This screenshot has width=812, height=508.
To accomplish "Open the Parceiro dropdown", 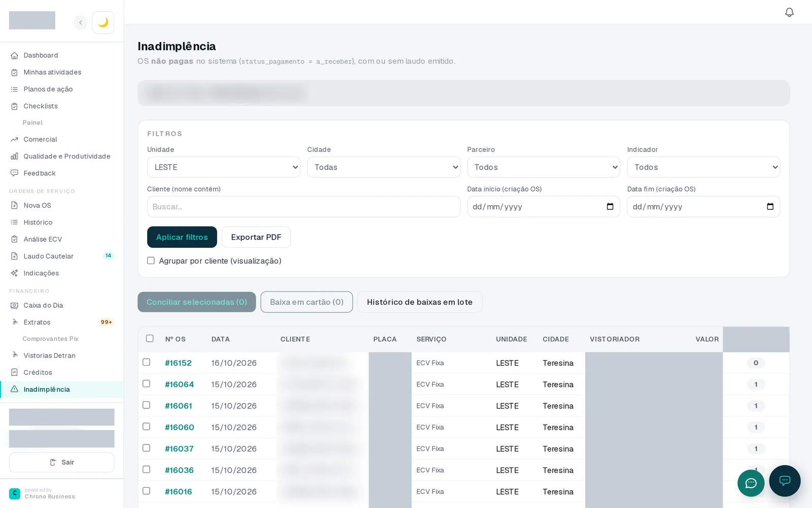I will [544, 167].
